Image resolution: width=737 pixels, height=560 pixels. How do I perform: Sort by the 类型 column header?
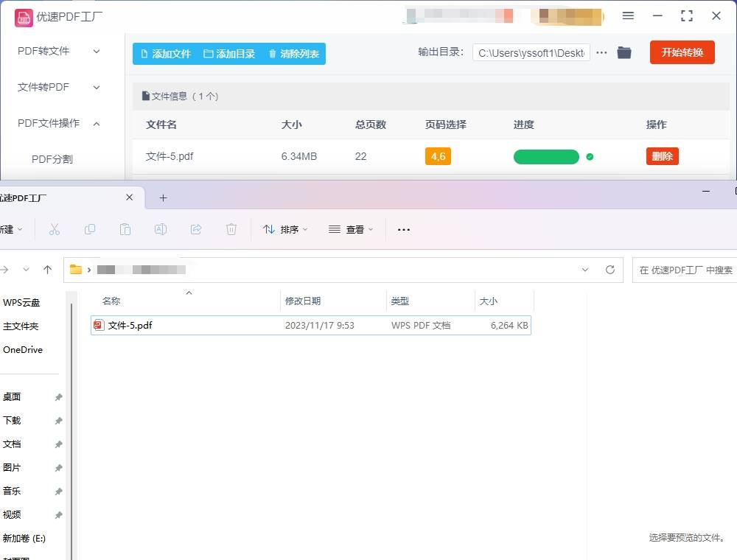(x=400, y=301)
